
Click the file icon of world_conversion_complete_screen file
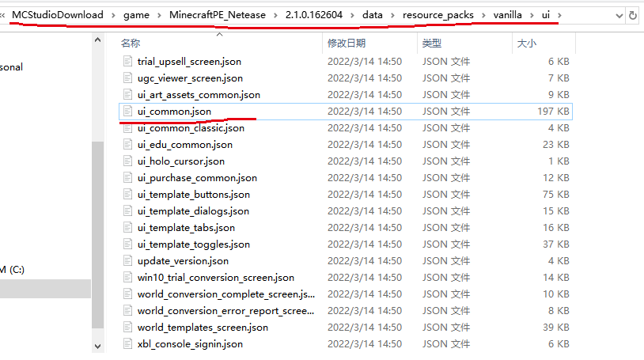point(127,294)
